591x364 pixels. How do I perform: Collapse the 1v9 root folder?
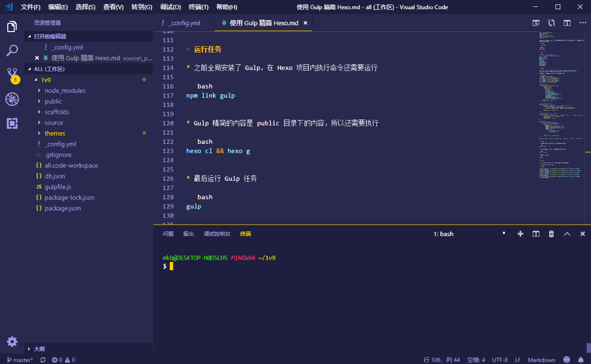click(x=89, y=80)
